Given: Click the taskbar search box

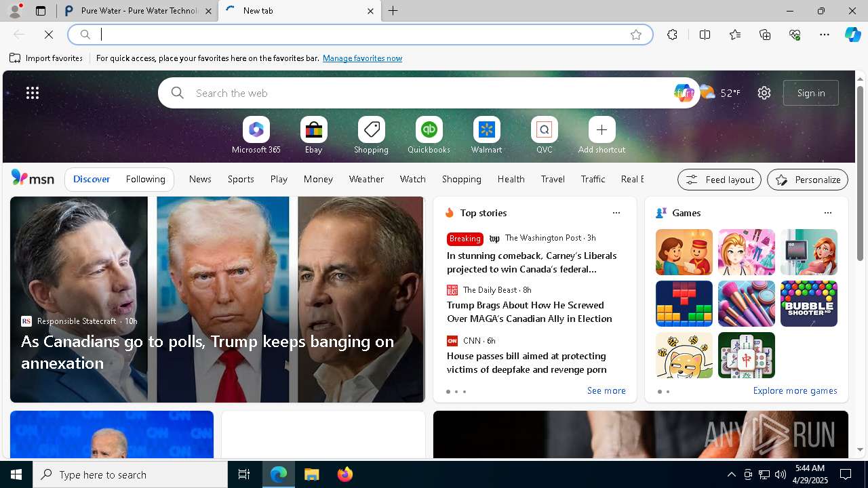Looking at the screenshot, I should pos(130,474).
